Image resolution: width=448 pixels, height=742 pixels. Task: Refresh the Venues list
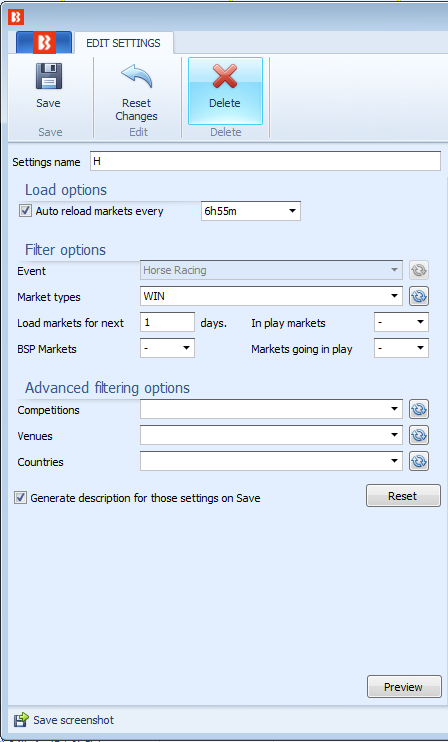click(419, 435)
